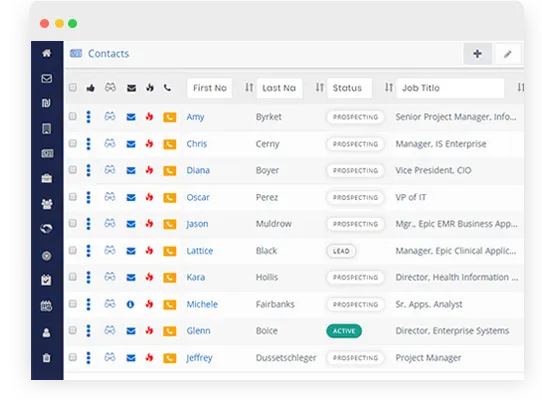Open contact link Jeffrey
The image size is (542, 403).
click(199, 358)
